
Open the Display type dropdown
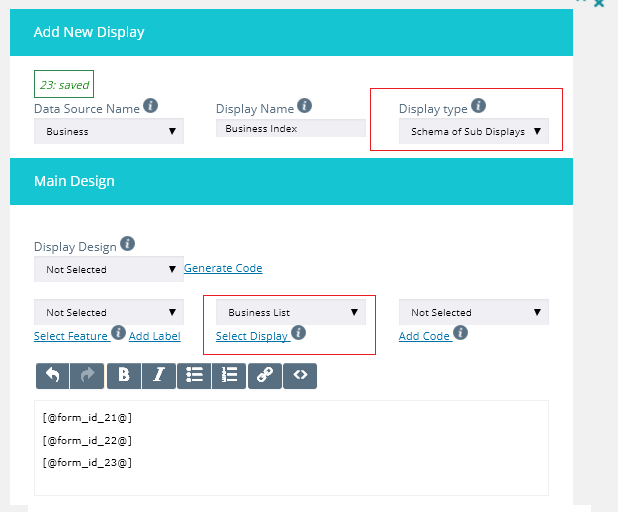[474, 131]
